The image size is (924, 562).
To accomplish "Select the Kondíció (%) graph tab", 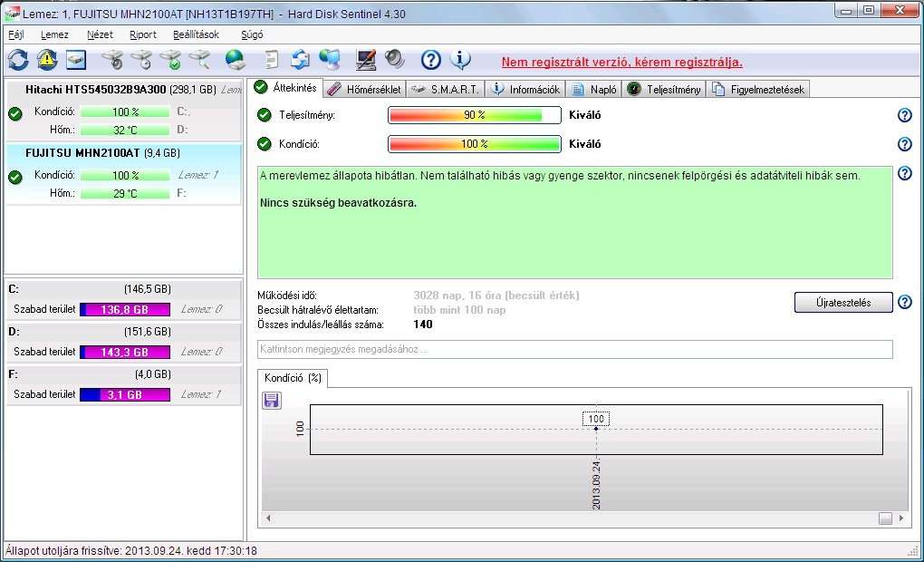I will click(293, 378).
